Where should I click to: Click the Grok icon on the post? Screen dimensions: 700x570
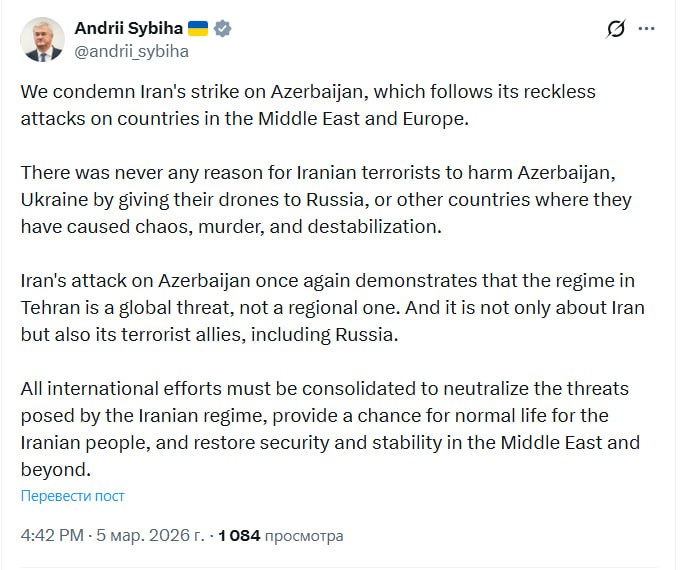[x=616, y=29]
